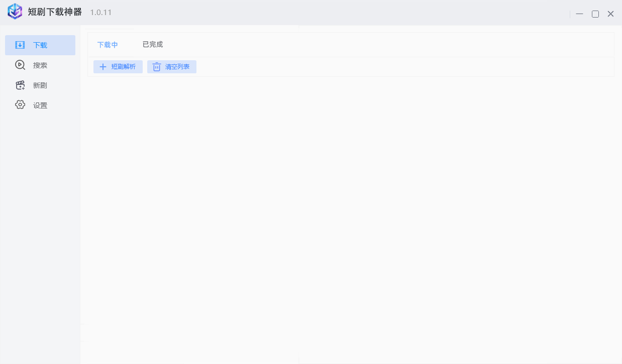This screenshot has width=622, height=364.
Task: Click the download icon in the sidebar
Action: point(20,45)
